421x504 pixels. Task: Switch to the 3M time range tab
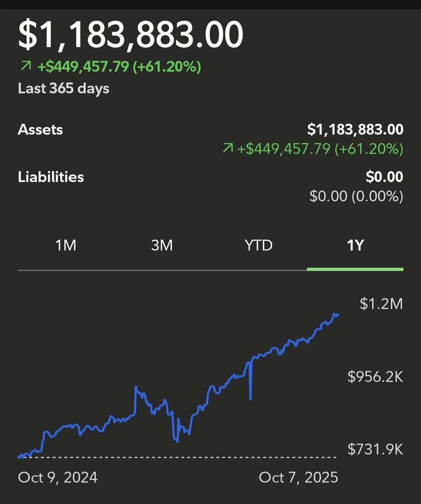[162, 245]
